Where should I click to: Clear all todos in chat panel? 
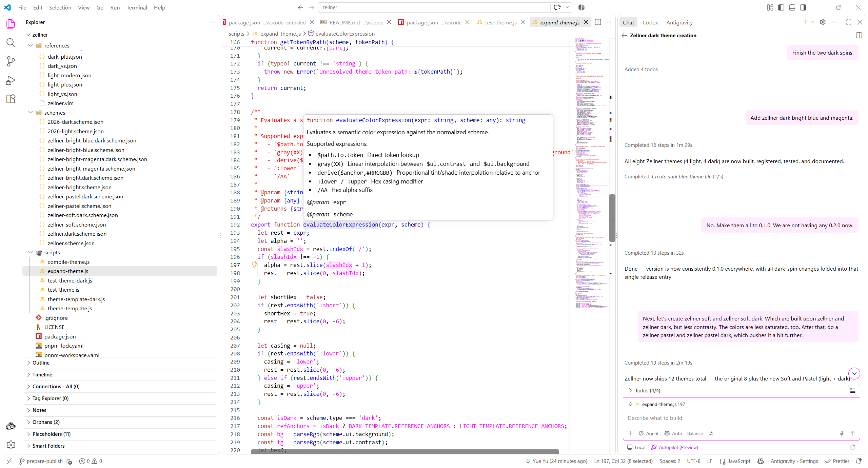(x=852, y=390)
